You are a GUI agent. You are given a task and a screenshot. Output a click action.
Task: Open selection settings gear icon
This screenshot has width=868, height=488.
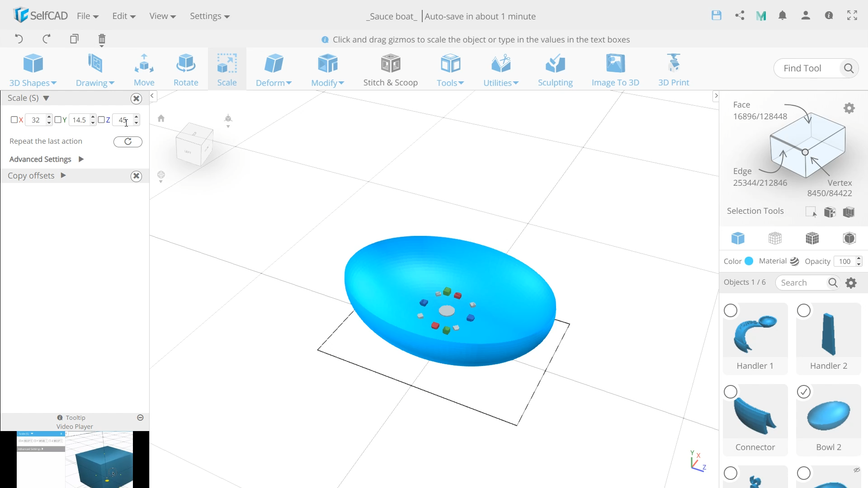tap(849, 108)
